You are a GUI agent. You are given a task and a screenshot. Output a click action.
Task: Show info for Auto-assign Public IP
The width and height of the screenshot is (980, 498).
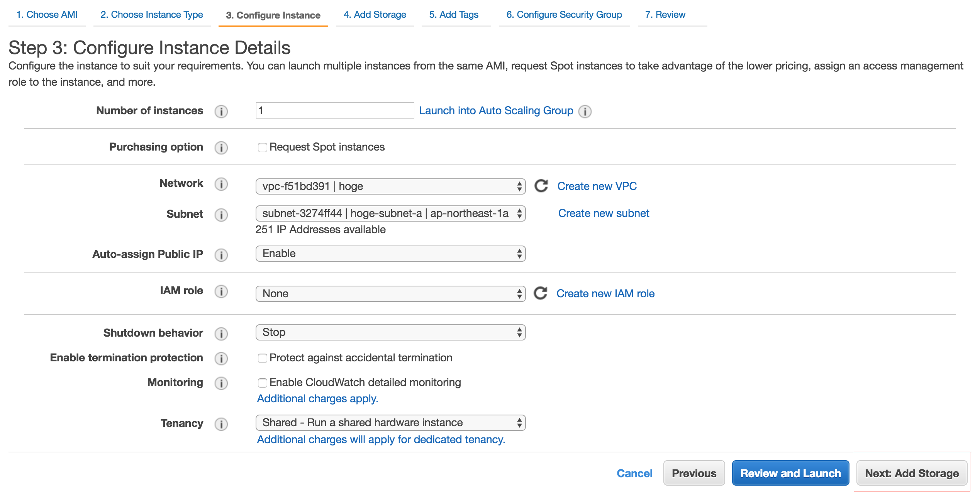221,255
